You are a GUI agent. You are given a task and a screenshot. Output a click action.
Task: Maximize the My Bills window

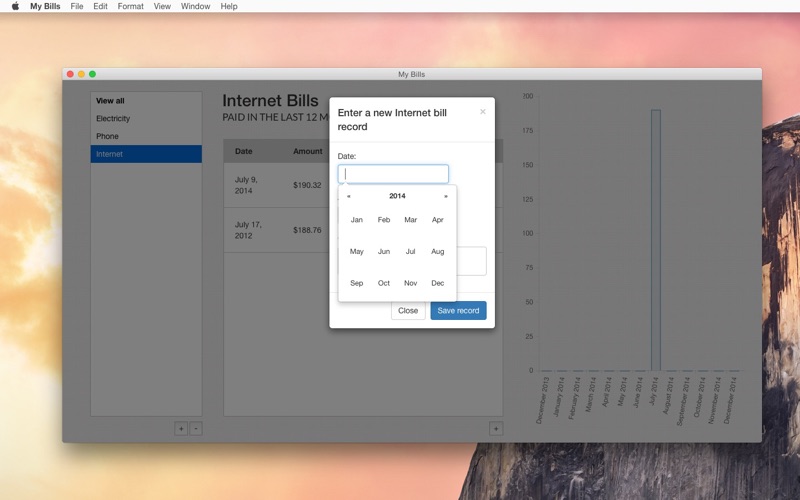pyautogui.click(x=92, y=74)
